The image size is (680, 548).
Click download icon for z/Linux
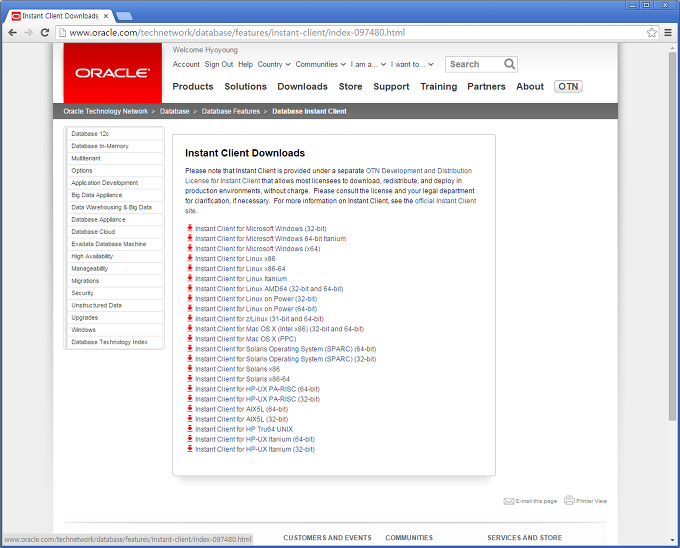(x=190, y=318)
